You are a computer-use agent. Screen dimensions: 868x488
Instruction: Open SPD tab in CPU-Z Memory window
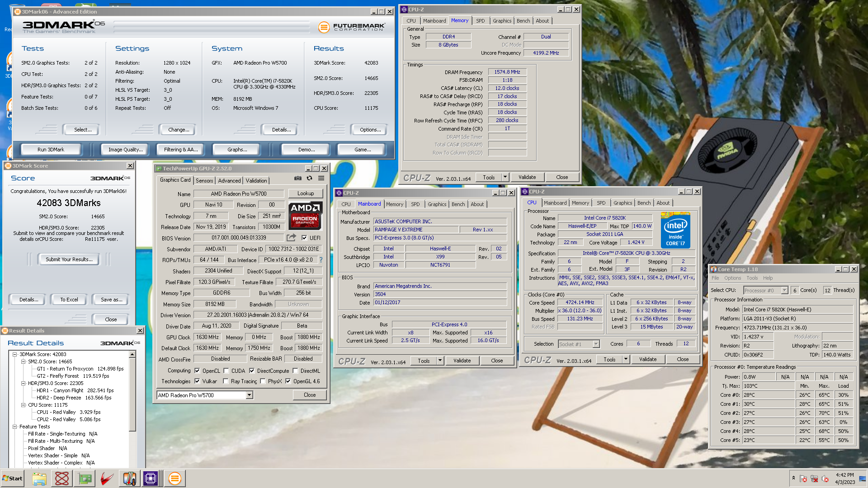pos(481,21)
